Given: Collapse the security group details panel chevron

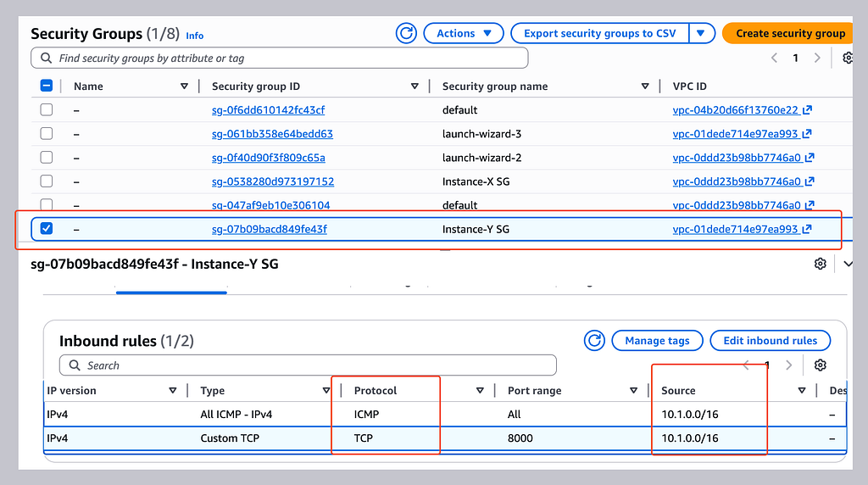Looking at the screenshot, I should click(x=848, y=264).
